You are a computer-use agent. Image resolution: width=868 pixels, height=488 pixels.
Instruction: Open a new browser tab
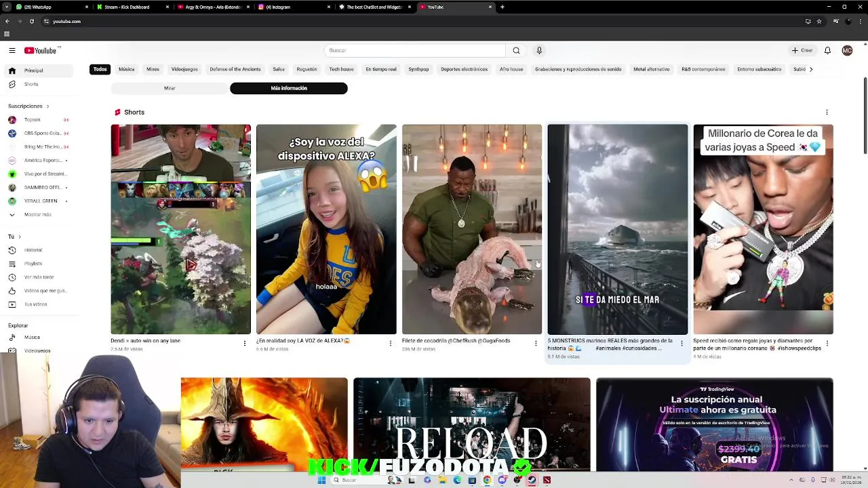tap(502, 7)
